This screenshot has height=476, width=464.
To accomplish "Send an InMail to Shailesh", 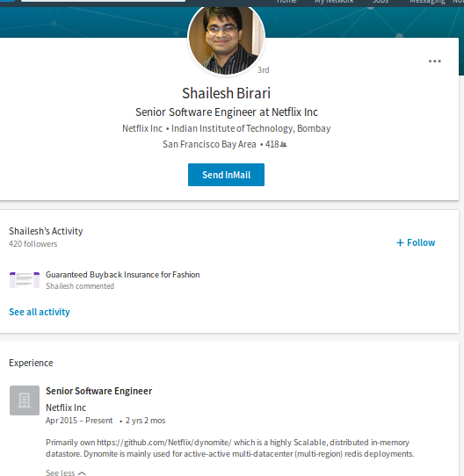I will (226, 175).
